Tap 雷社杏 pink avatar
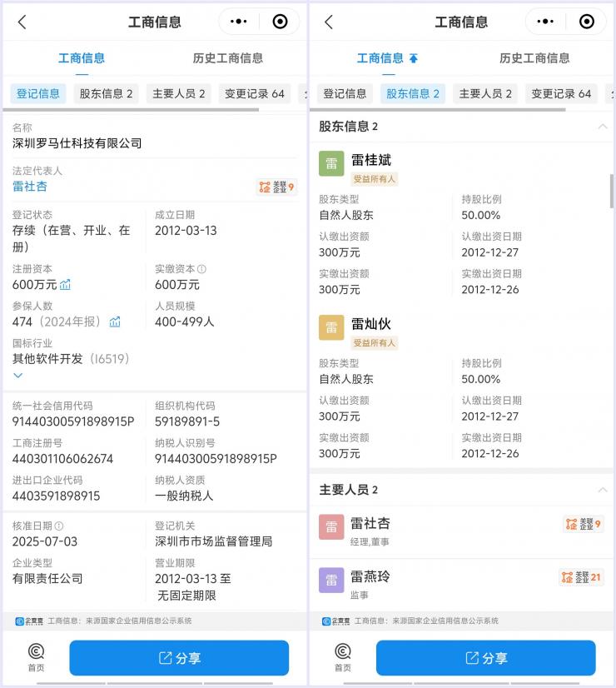616x688 pixels. click(x=331, y=526)
